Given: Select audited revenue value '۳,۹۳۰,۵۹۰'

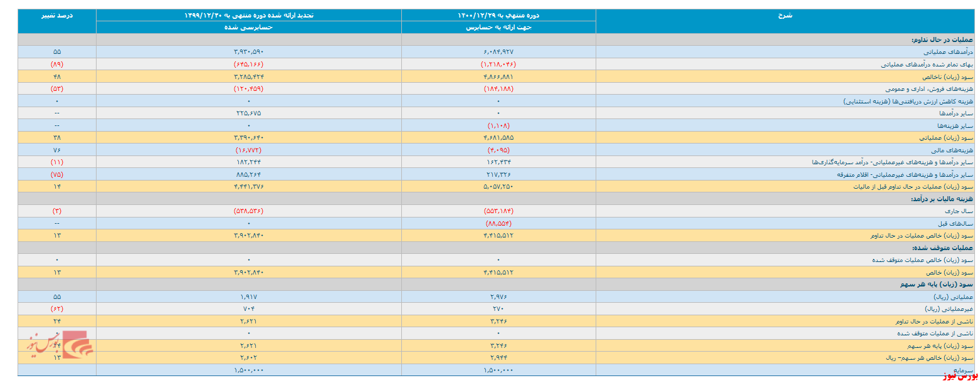Looking at the screenshot, I should pyautogui.click(x=249, y=52).
